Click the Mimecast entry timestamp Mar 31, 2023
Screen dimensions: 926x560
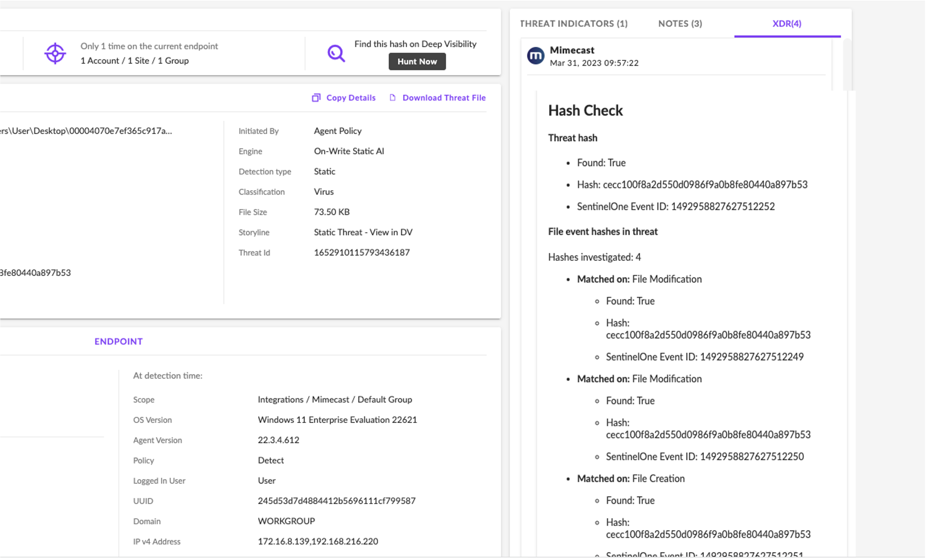coord(594,63)
